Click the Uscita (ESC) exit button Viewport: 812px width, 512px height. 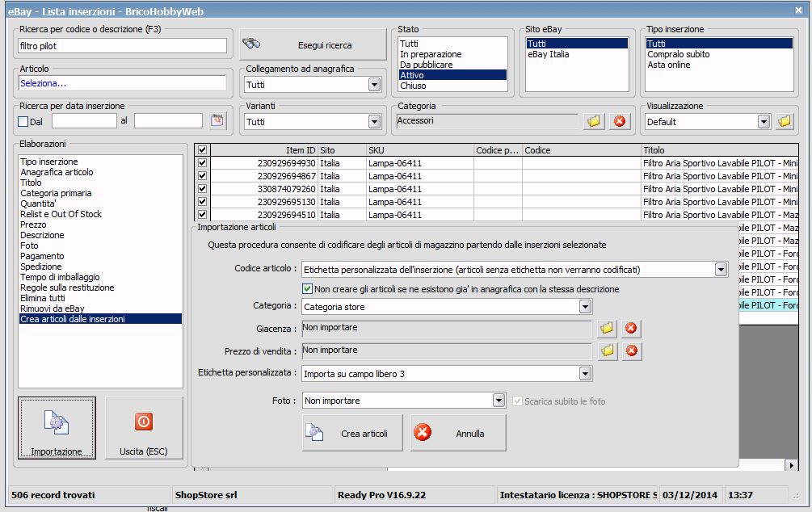pos(143,429)
